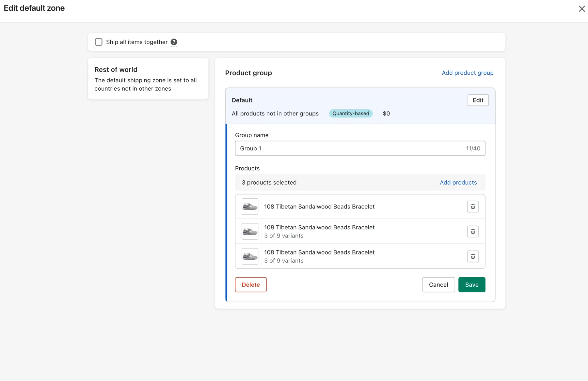Enable the Ship all items together checkbox
588x381 pixels.
(x=99, y=42)
